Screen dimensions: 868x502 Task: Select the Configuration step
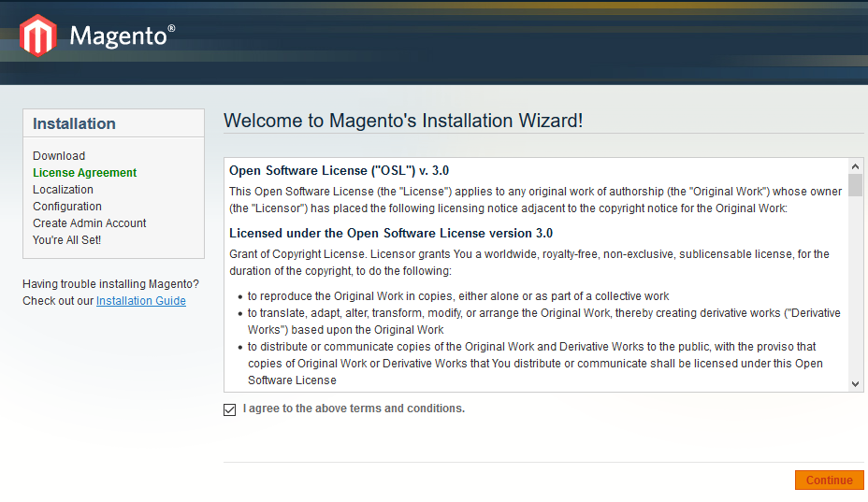[67, 207]
